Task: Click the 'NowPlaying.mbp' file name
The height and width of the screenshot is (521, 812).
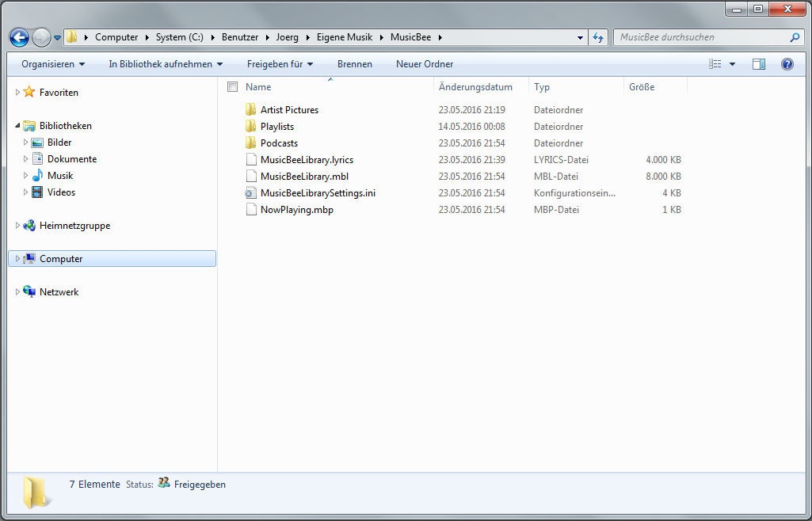Action: pos(297,210)
